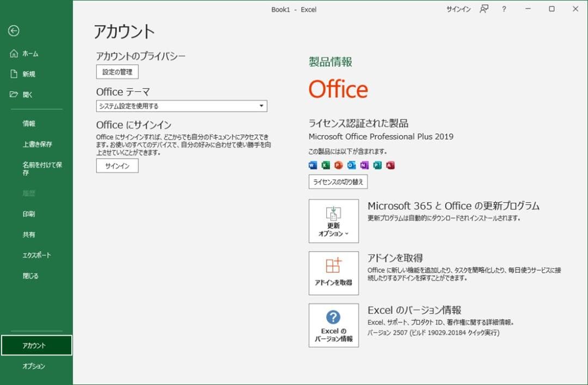Click the back arrow to exit Backstage
This screenshot has width=588, height=385.
(x=14, y=31)
